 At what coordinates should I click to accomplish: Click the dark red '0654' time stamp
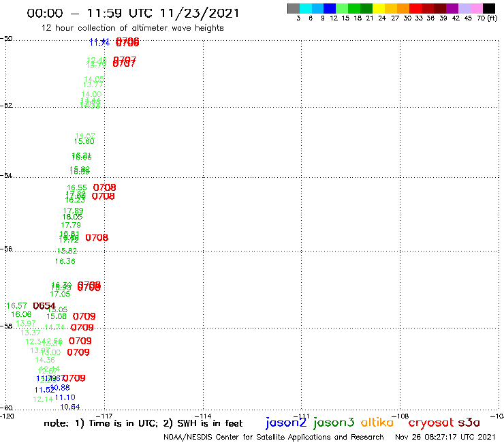tap(44, 306)
